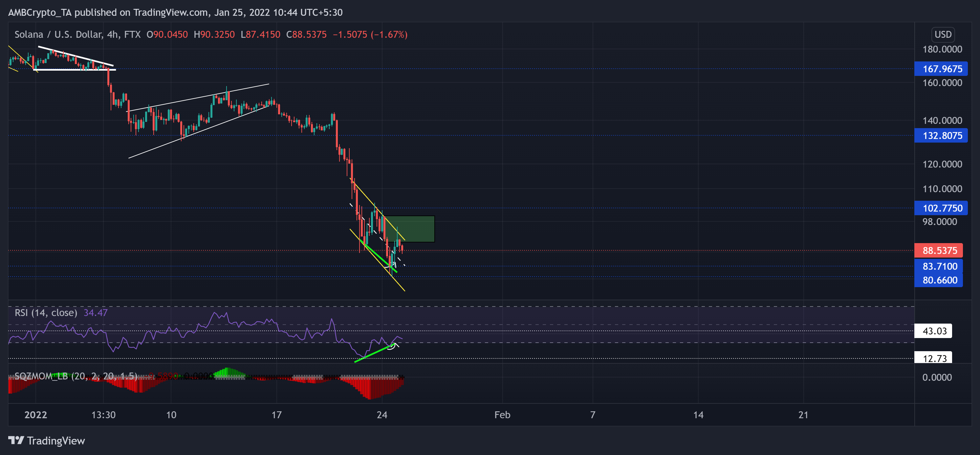The image size is (980, 455).
Task: Click the 2022 label on time axis
Action: [36, 415]
